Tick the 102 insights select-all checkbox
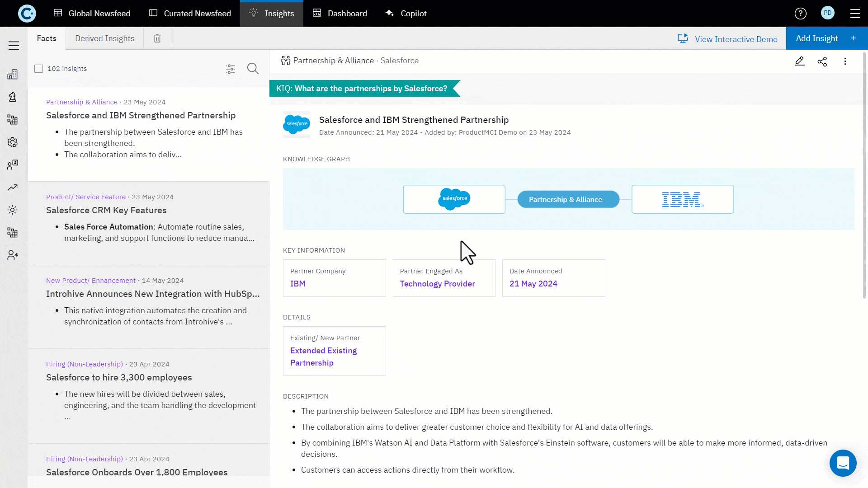 coord(39,69)
